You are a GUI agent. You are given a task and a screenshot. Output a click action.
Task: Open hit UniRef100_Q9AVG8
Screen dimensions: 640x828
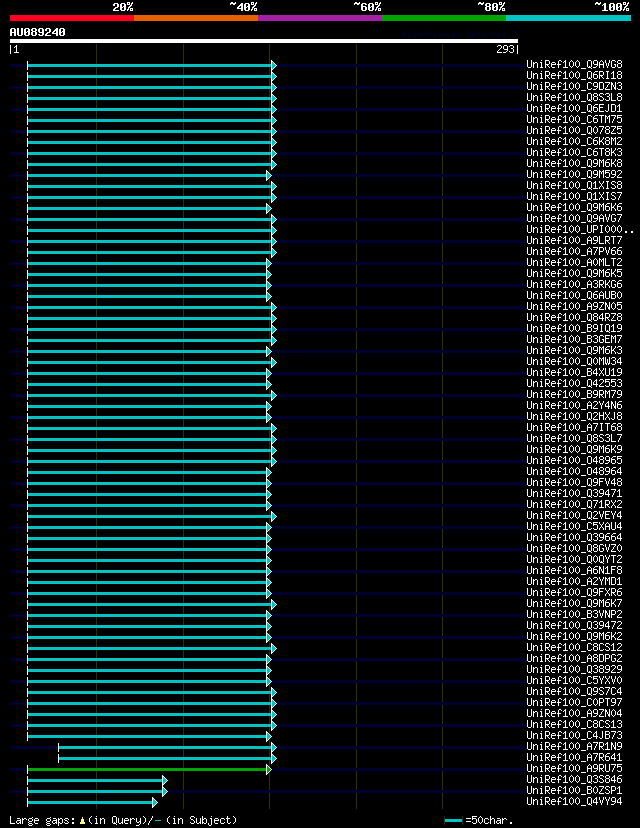[575, 64]
